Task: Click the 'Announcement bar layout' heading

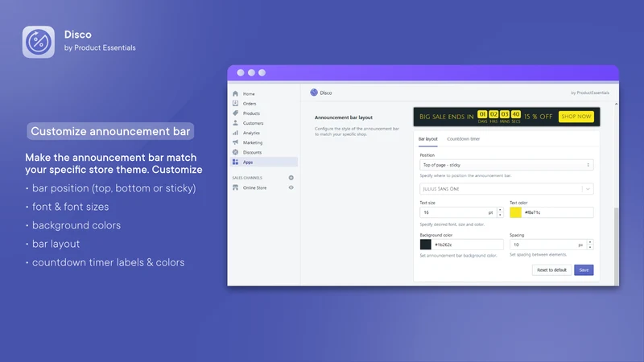Action: 344,117
